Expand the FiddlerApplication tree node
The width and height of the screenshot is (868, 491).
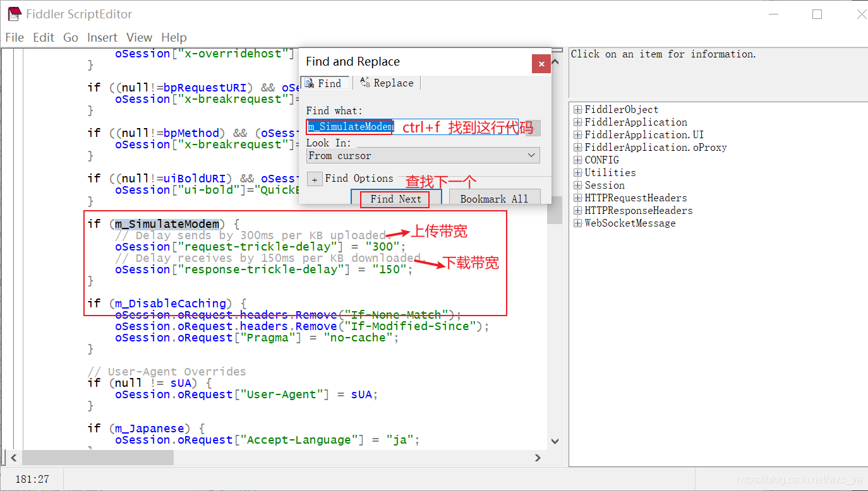click(577, 122)
